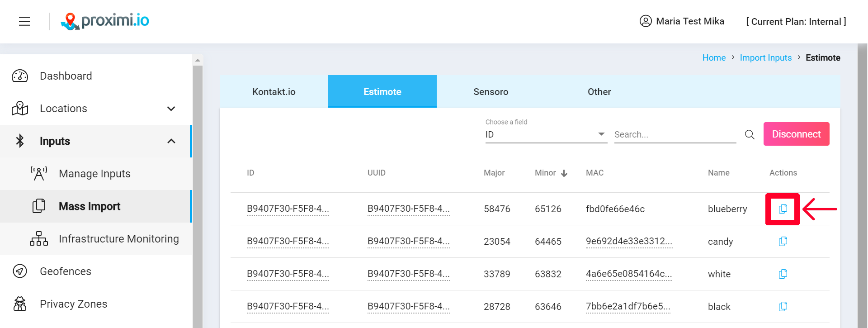Click the Mass Import copy icon in sidebar
The image size is (868, 328).
tap(39, 206)
